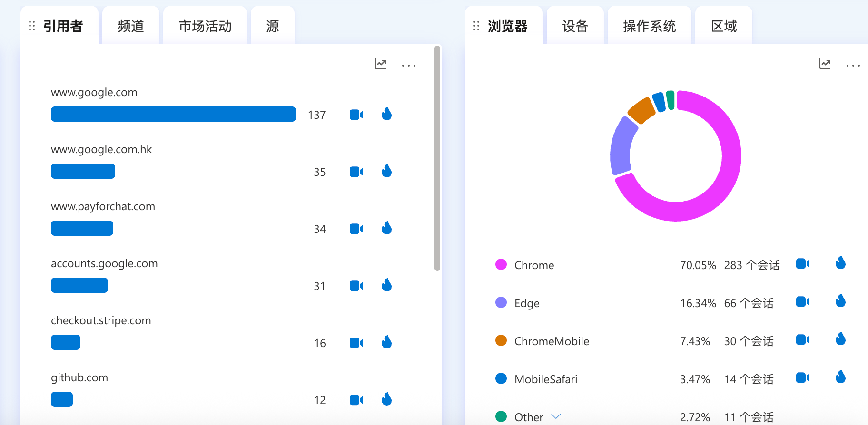Click the www.google.com referrer label
Screen dimensions: 868x425
[x=94, y=93]
